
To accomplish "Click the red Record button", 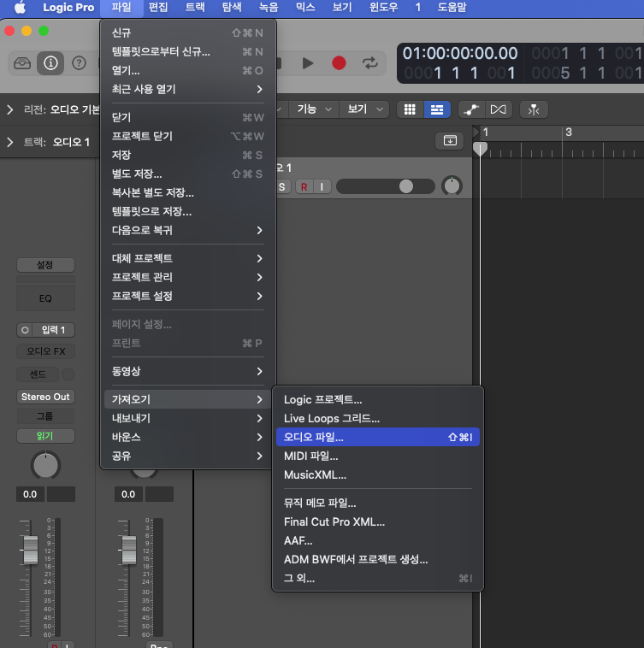I will (x=339, y=63).
